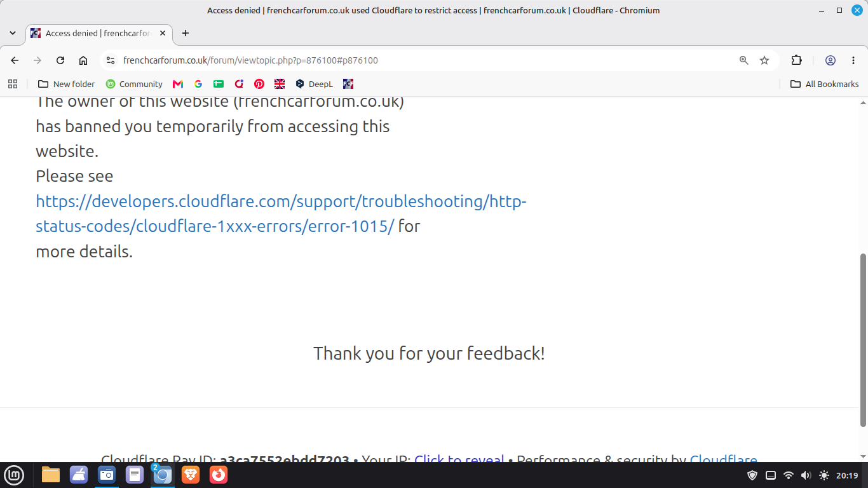Open the zoom control in address bar

[x=744, y=60]
